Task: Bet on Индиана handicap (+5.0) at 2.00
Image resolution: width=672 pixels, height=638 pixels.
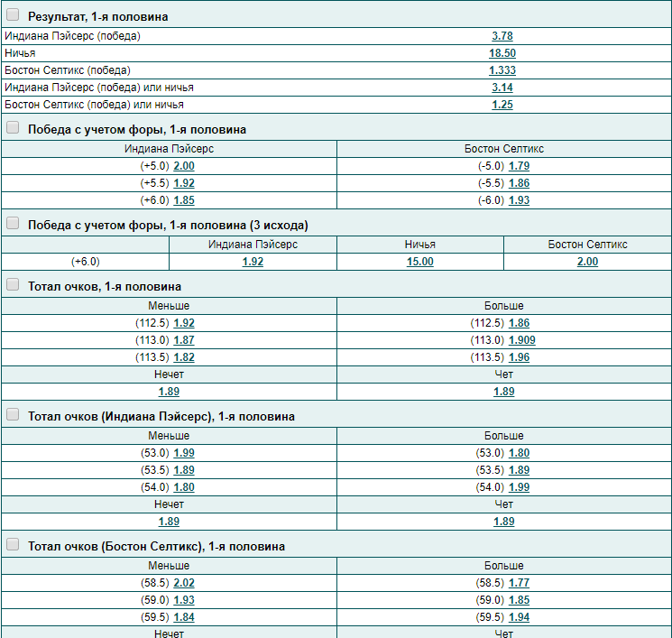Action: pos(184,166)
